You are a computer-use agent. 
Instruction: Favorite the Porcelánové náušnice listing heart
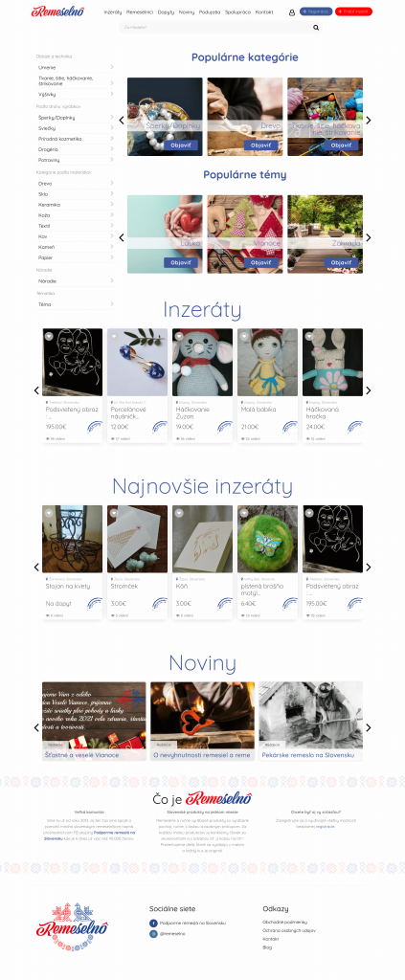[114, 336]
